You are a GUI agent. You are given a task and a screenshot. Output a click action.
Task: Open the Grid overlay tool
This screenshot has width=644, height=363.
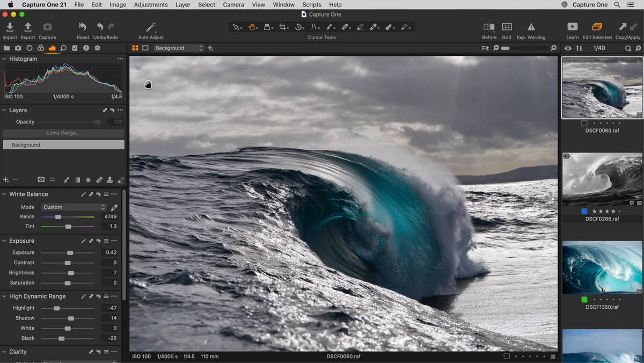[506, 27]
